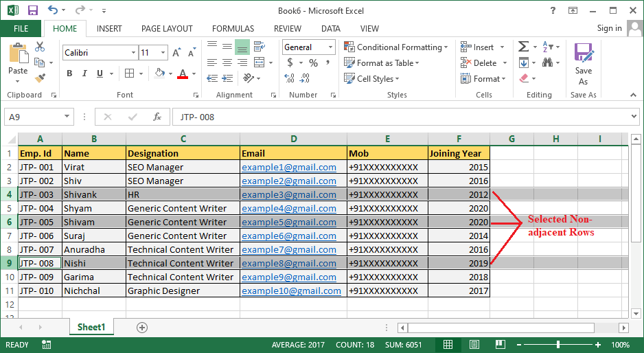Click the Cut scissors icon
The image size is (644, 353).
tap(39, 46)
